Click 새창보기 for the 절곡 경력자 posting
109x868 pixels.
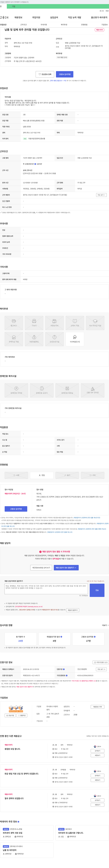(x=98, y=805)
